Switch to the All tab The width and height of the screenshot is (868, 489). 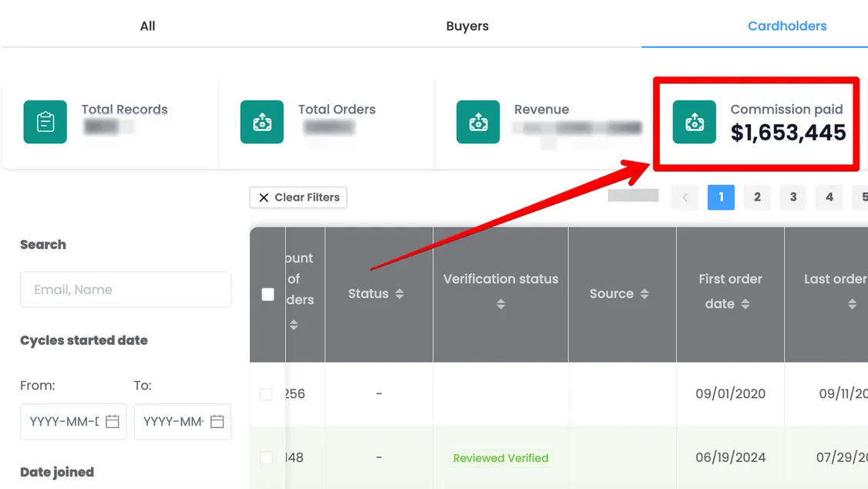147,26
